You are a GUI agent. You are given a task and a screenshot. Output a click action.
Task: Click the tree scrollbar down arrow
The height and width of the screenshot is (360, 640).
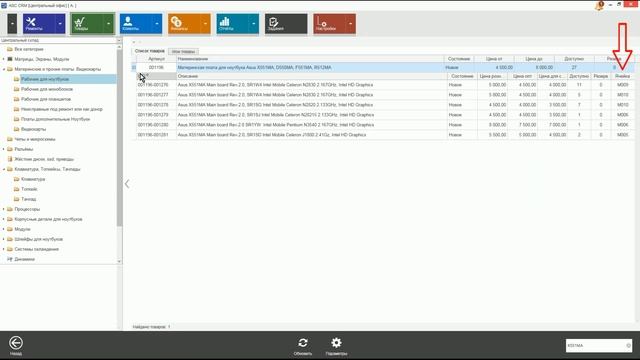pyautogui.click(x=119, y=261)
